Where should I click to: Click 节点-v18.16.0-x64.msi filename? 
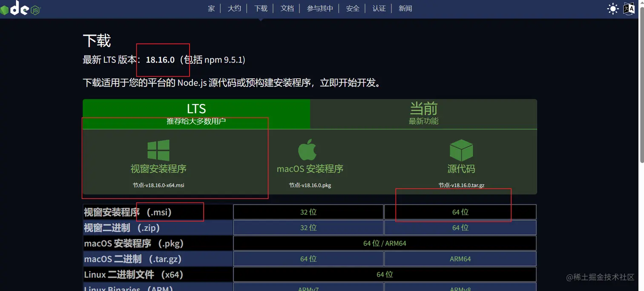pyautogui.click(x=158, y=185)
